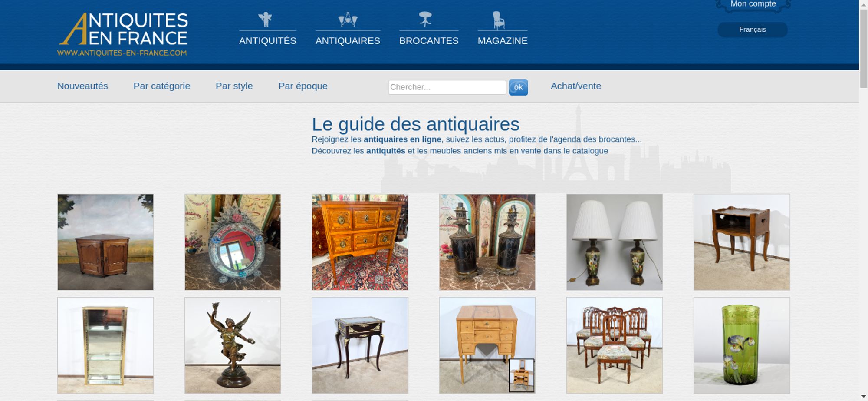View the set of chairs thumbnail
Viewport: 868px width, 401px height.
click(615, 345)
